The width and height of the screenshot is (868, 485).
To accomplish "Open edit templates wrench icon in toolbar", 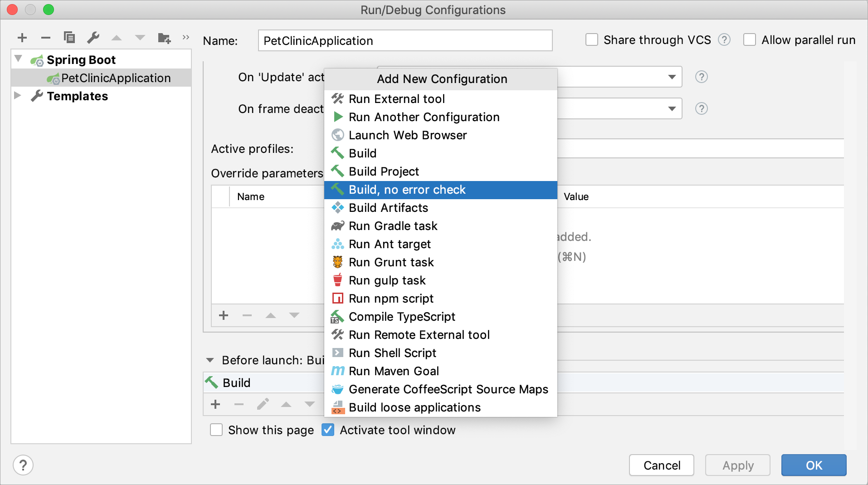I will pos(93,37).
